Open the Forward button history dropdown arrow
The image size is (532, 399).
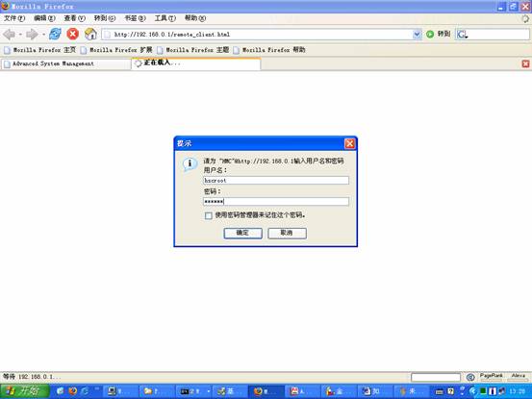[x=43, y=35]
